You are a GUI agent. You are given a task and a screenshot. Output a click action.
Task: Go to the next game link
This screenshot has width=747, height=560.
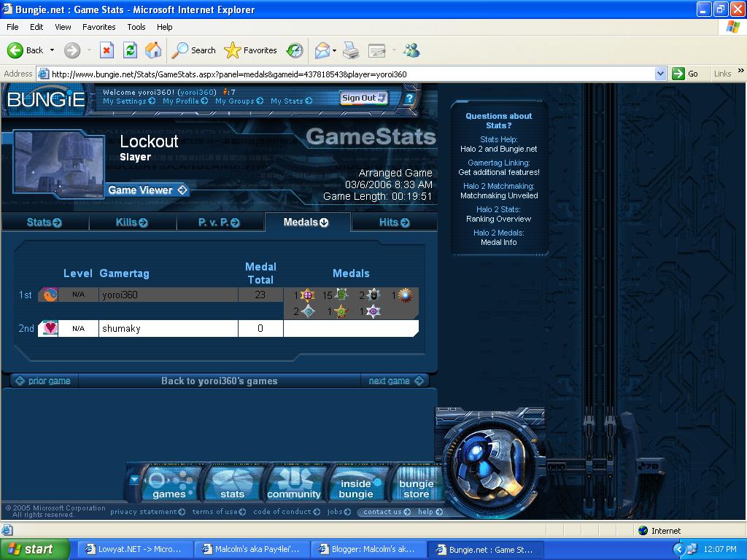click(395, 381)
